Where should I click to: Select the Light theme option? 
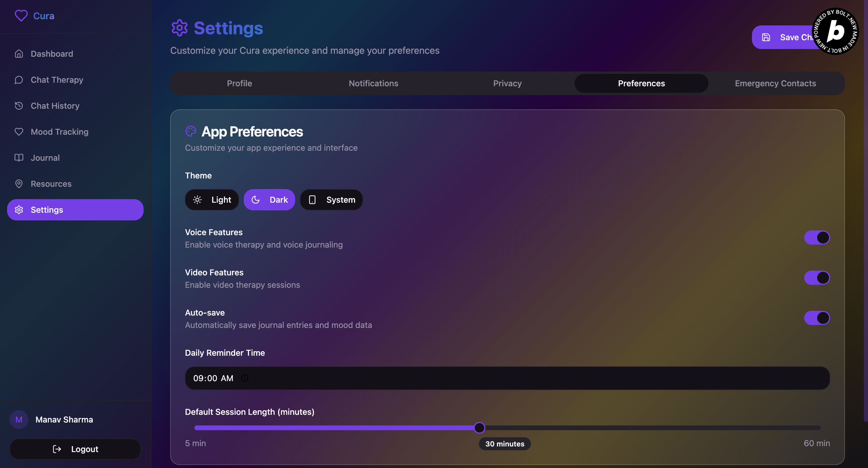tap(212, 200)
